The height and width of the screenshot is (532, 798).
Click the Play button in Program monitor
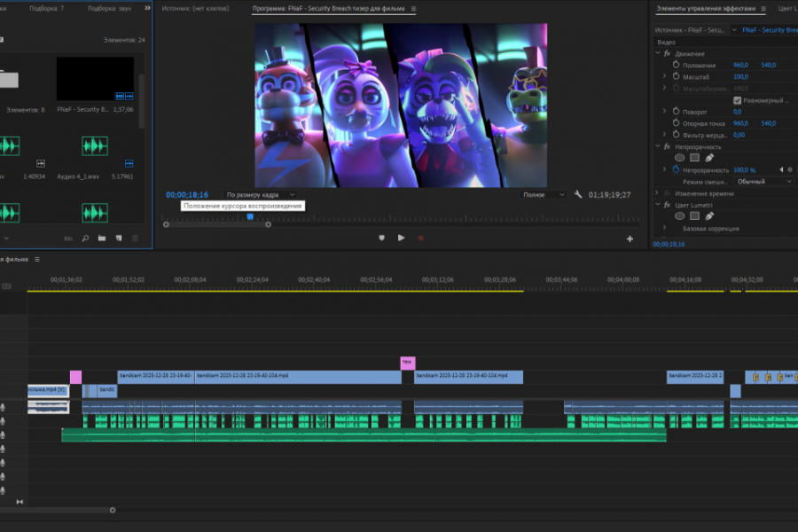pyautogui.click(x=401, y=238)
